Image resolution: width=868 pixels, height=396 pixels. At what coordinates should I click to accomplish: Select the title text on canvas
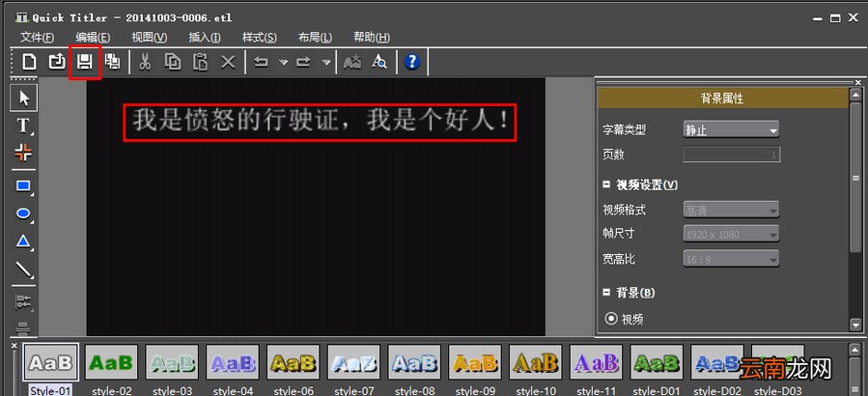click(320, 122)
